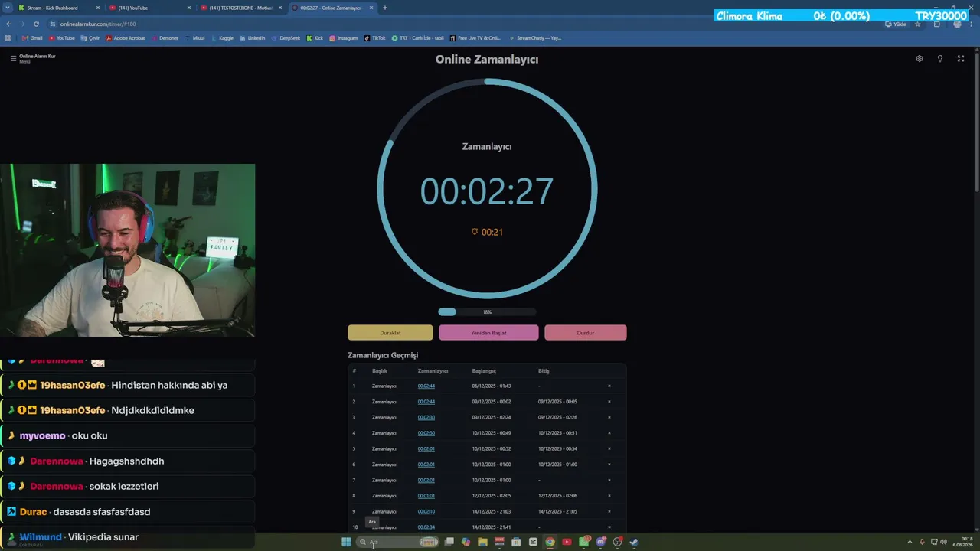The height and width of the screenshot is (551, 980).
Task: Open the 00:02:44 link in row 1
Action: pos(426,386)
